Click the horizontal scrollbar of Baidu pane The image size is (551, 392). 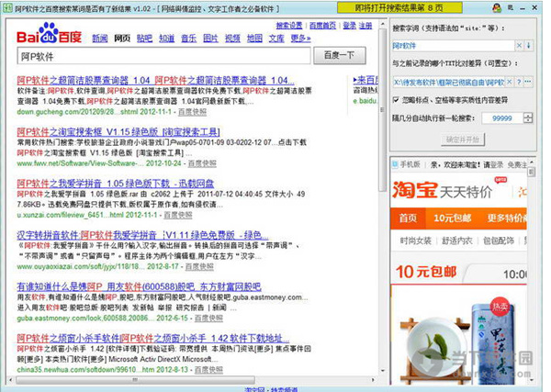point(135,380)
